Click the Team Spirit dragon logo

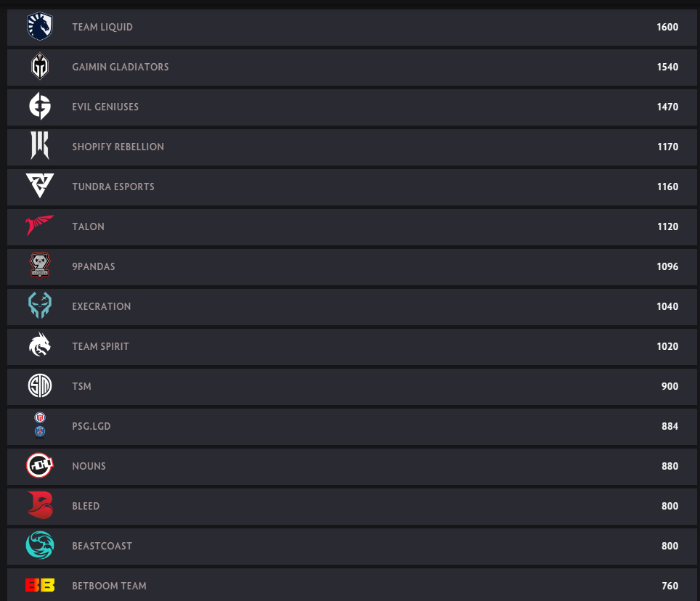coord(40,345)
